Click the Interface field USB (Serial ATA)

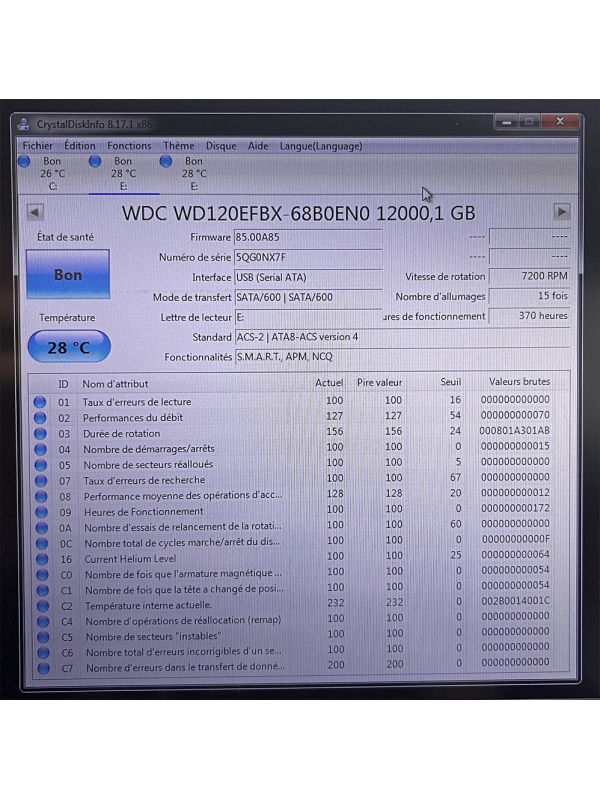click(308, 278)
